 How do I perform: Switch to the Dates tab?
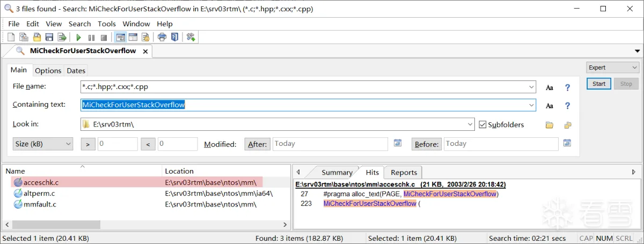coord(76,70)
